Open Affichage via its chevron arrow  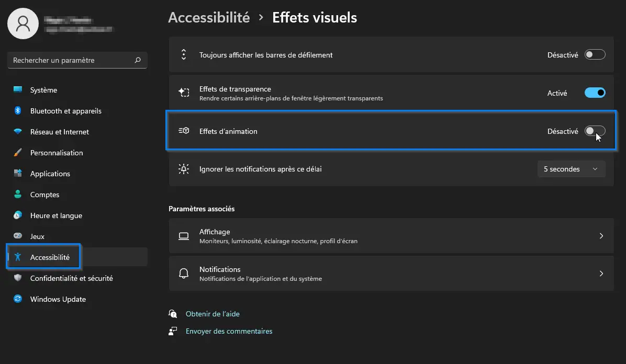point(601,236)
